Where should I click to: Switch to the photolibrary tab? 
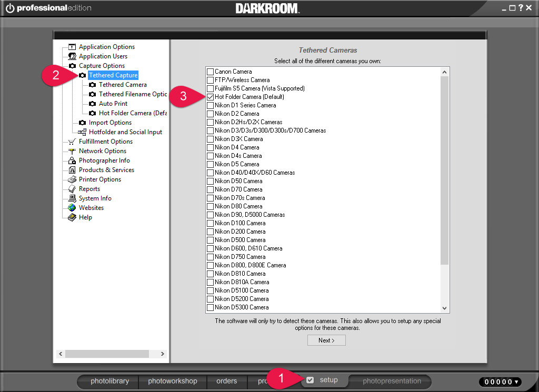(109, 381)
